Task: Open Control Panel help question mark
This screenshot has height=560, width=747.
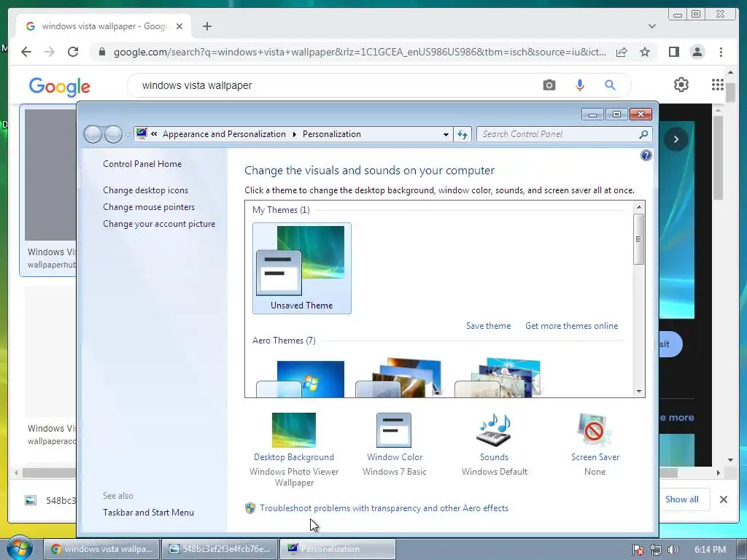Action: pos(646,155)
